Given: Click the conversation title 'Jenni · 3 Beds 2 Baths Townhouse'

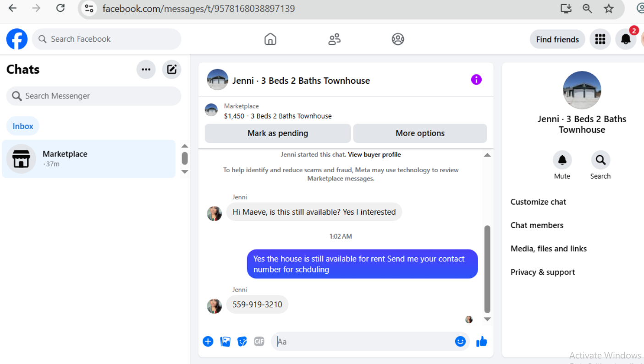Looking at the screenshot, I should pyautogui.click(x=301, y=81).
